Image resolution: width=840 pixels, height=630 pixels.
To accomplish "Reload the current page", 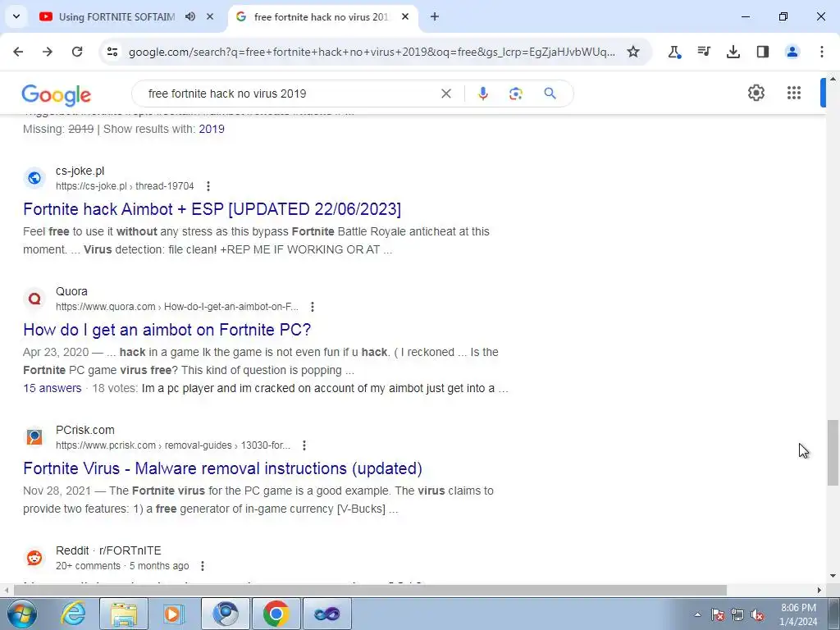I will pyautogui.click(x=77, y=52).
